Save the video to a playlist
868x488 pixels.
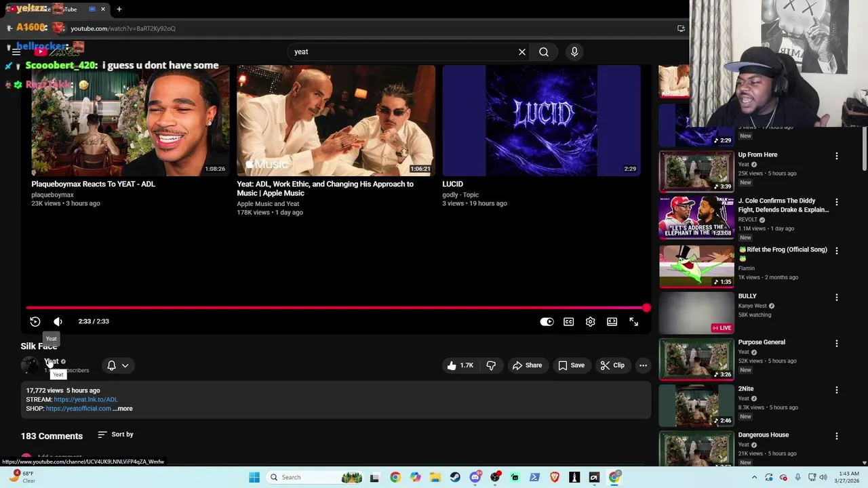571,365
